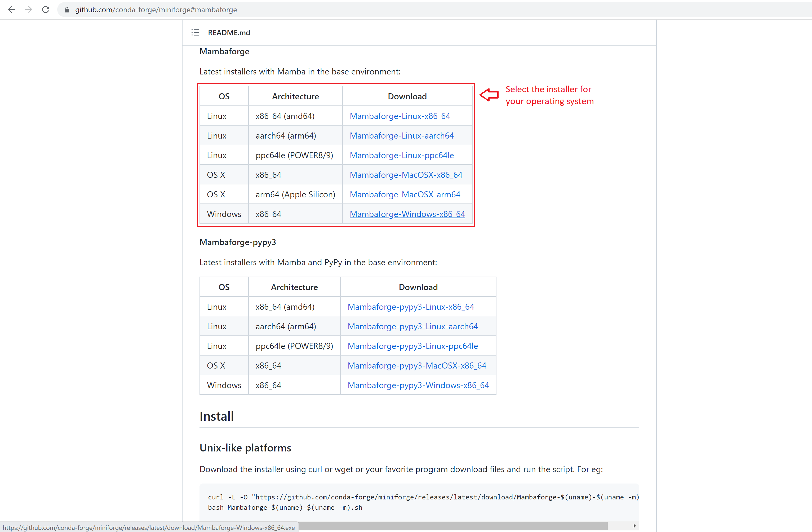Click the Install heading
The image size is (812, 532).
(x=217, y=416)
